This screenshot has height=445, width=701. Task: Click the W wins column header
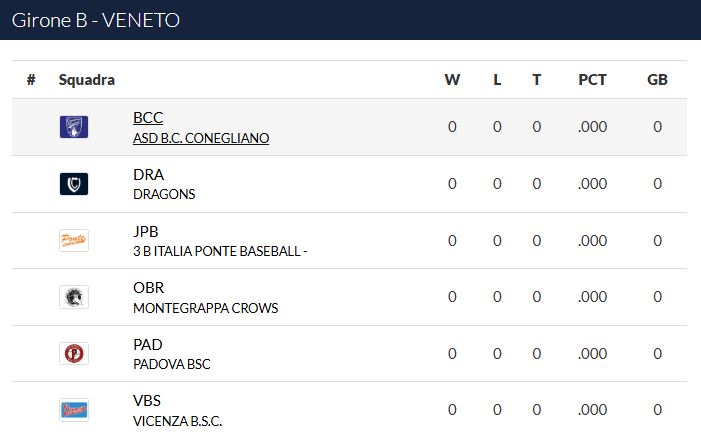tap(452, 80)
